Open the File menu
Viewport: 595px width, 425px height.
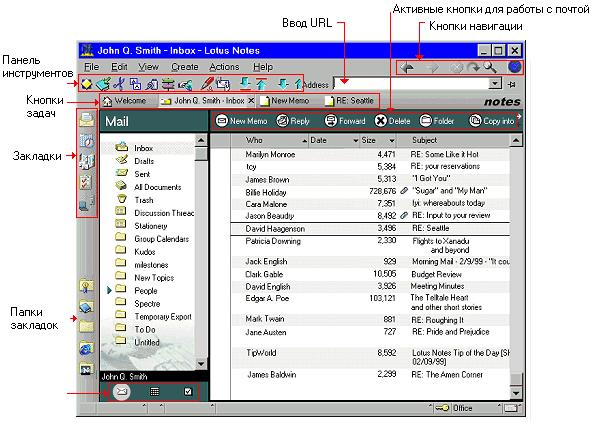coord(91,67)
